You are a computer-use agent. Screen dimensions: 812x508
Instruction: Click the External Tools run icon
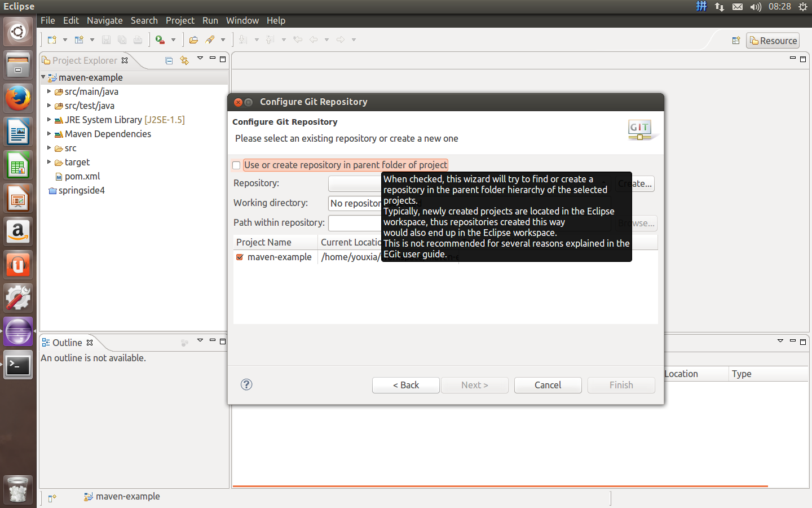pos(160,40)
